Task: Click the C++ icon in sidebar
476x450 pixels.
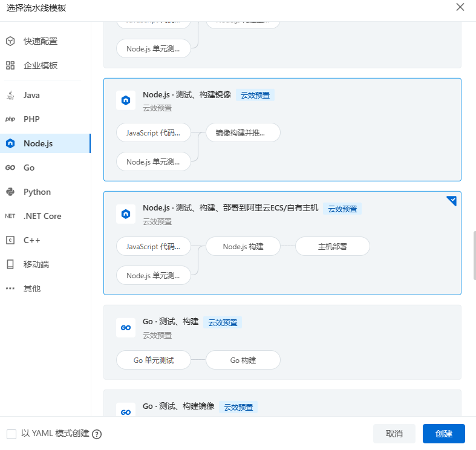Action: [x=10, y=240]
